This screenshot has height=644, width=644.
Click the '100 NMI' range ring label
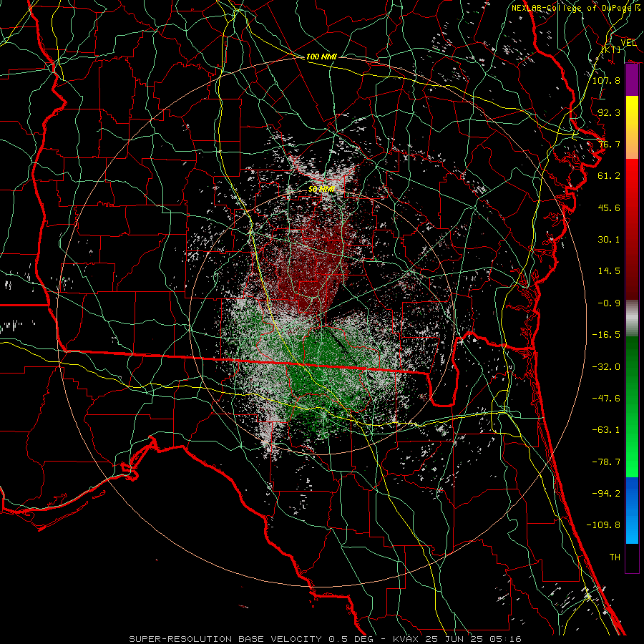pos(321,57)
